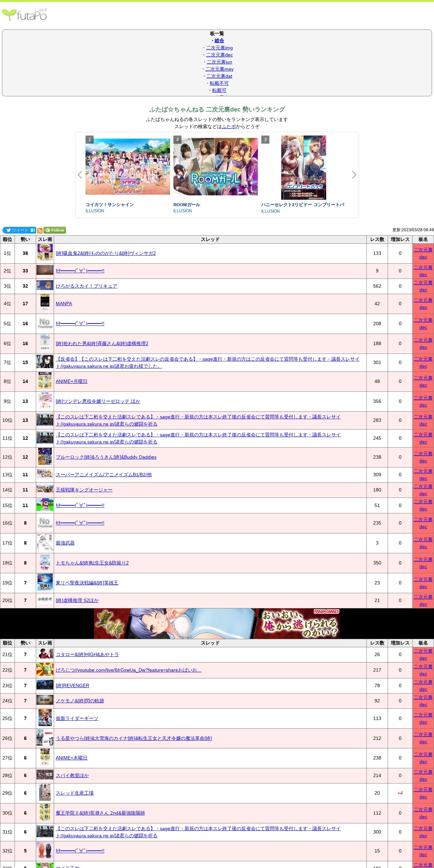The height and width of the screenshot is (868, 434).
Task: Open thread スパイ教室ほか
Action: point(72,775)
